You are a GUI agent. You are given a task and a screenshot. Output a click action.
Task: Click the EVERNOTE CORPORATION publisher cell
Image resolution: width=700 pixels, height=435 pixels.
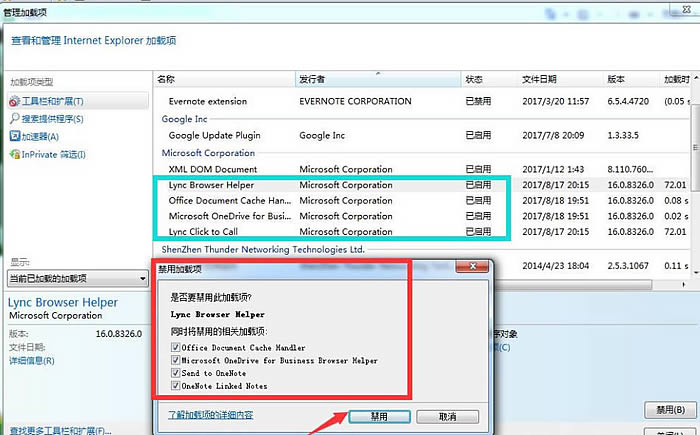pos(355,101)
